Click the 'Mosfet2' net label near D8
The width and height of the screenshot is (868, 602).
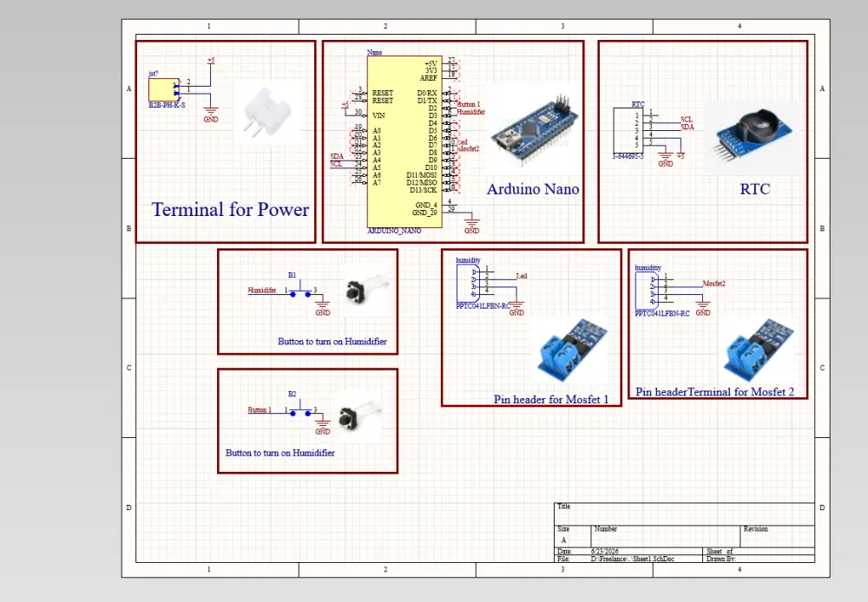[x=469, y=149]
